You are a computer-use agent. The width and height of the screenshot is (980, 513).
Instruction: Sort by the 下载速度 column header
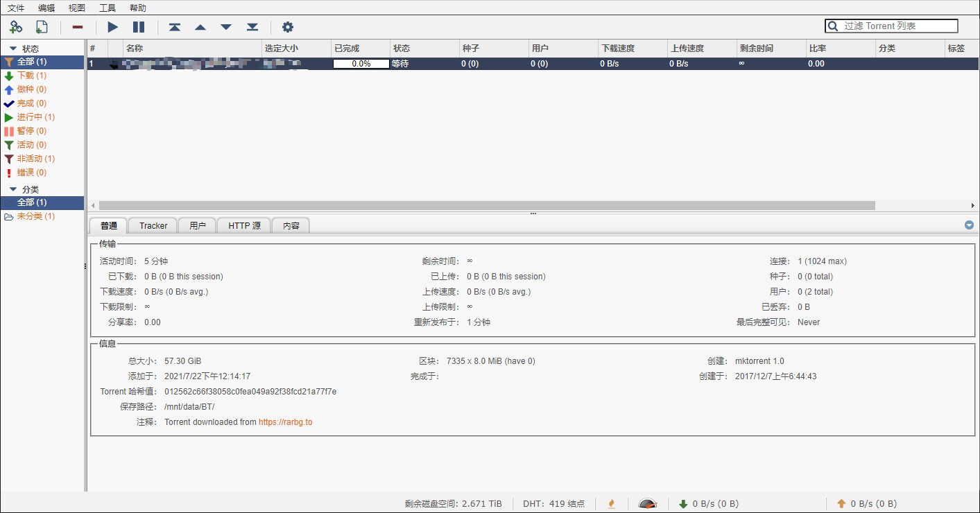633,49
